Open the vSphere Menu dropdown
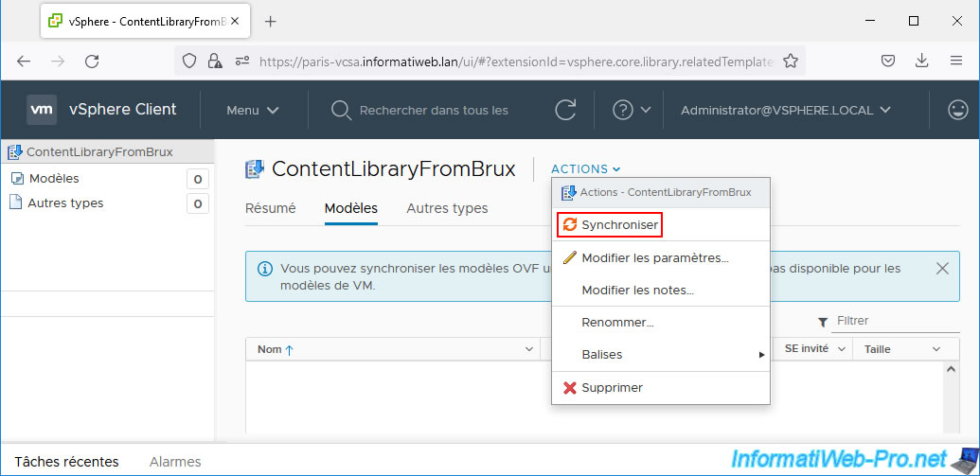Screen dimensions: 980x476 pyautogui.click(x=253, y=110)
